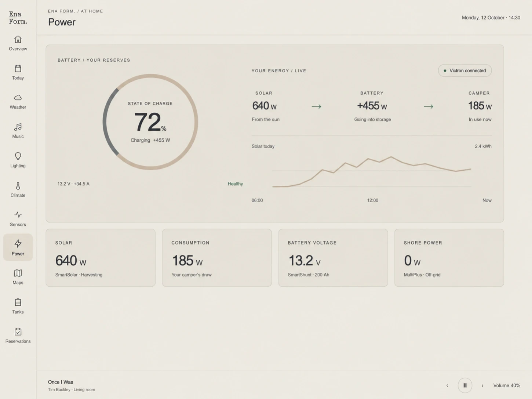Click the Solar today line chart
532x399 pixels.
[x=372, y=172]
